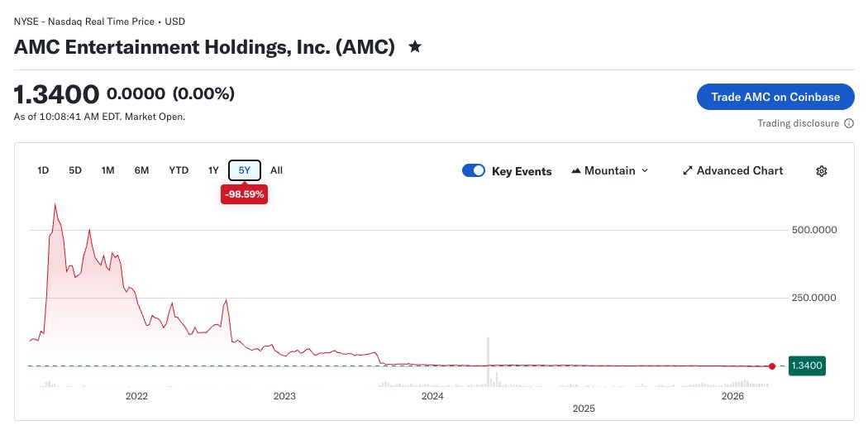Show the 1Y chart range
Screen dimensions: 868x430
coord(213,171)
